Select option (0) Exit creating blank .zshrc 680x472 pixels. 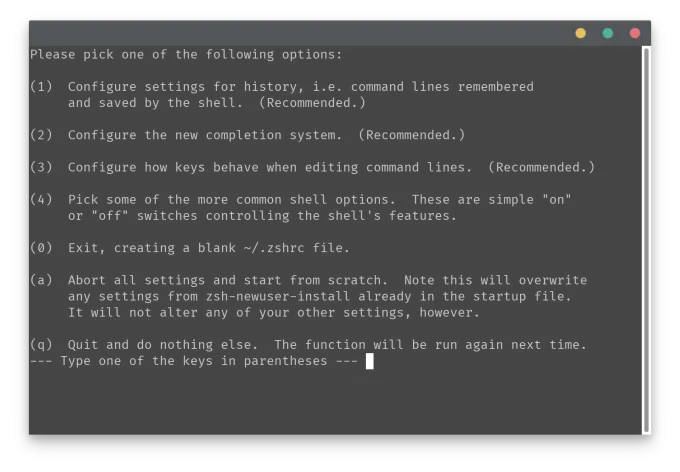pos(190,248)
